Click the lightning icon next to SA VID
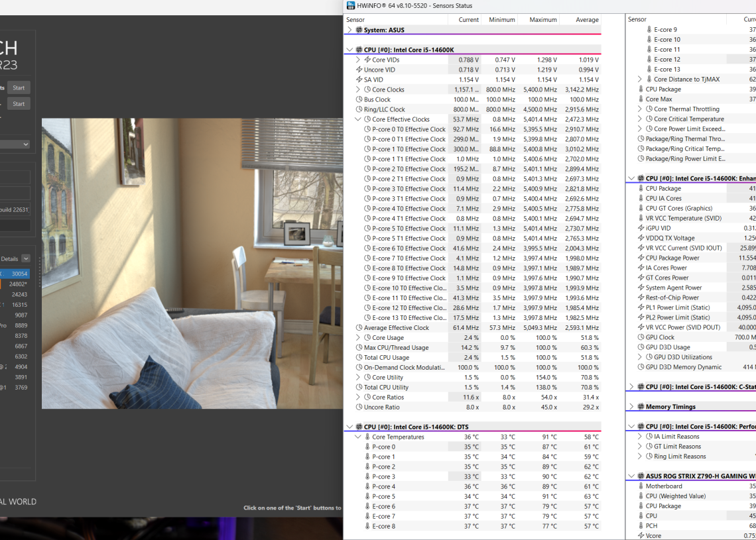This screenshot has height=540, width=756. click(359, 80)
